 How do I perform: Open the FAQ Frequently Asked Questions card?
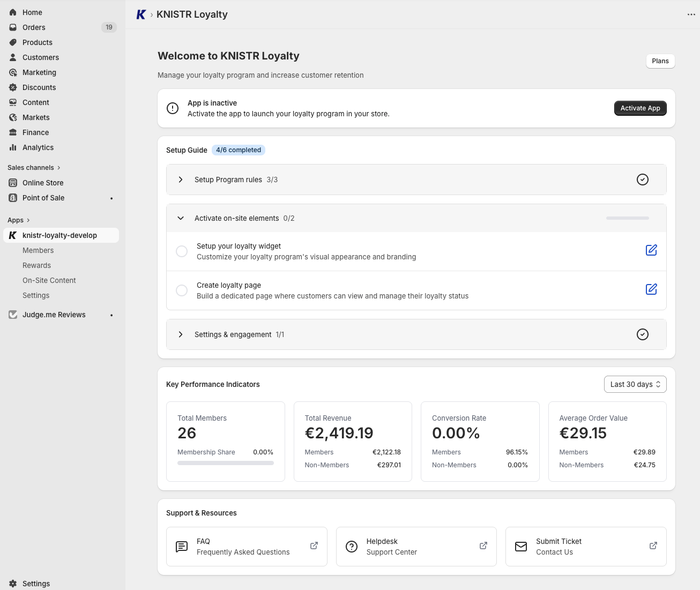247,547
